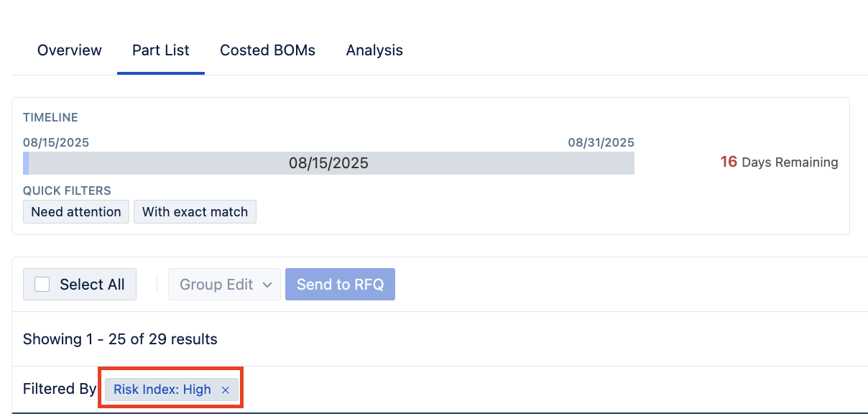Click the Filtered By label
868x414 pixels.
60,389
